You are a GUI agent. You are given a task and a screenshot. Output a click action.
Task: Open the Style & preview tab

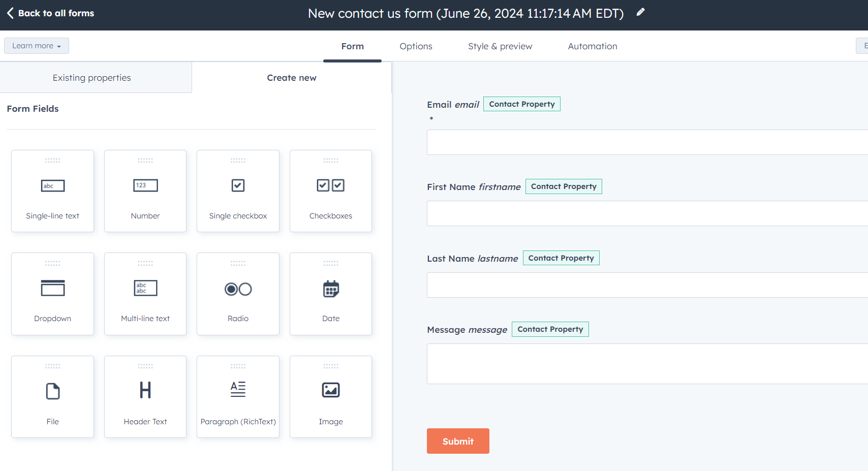pos(500,46)
